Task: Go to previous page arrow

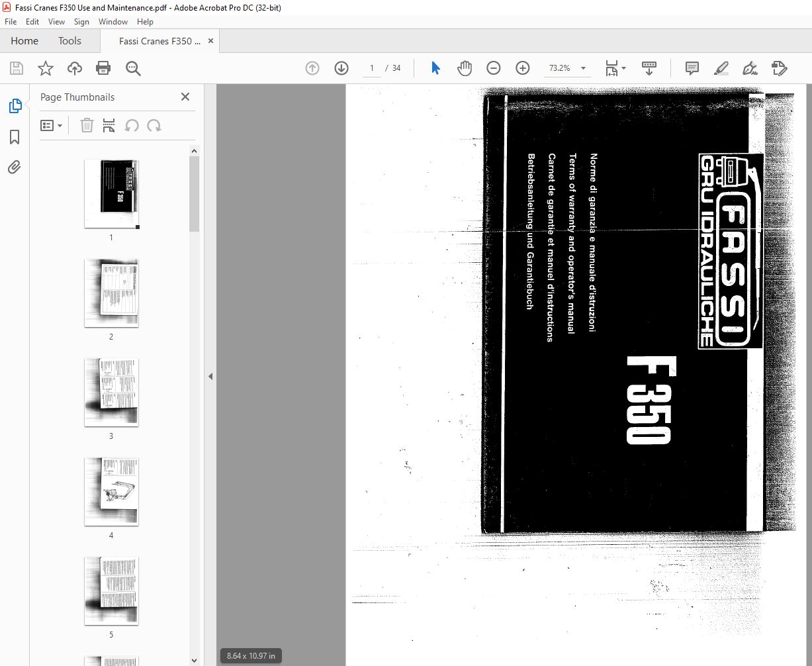Action: point(312,68)
